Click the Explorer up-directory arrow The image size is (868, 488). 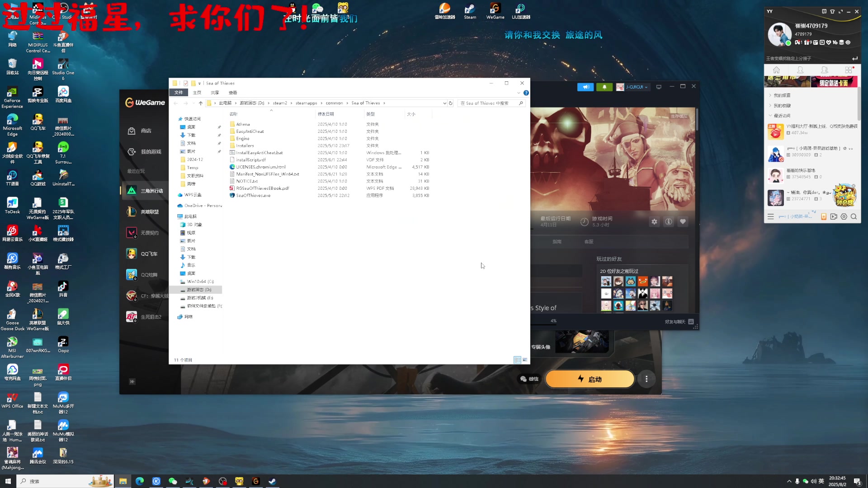coord(201,103)
